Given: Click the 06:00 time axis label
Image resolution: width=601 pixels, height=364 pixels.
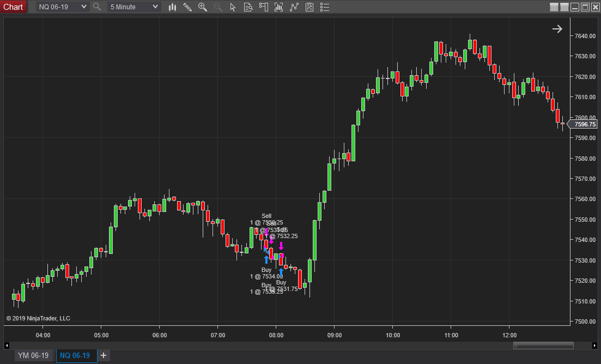Looking at the screenshot, I should coord(160,335).
